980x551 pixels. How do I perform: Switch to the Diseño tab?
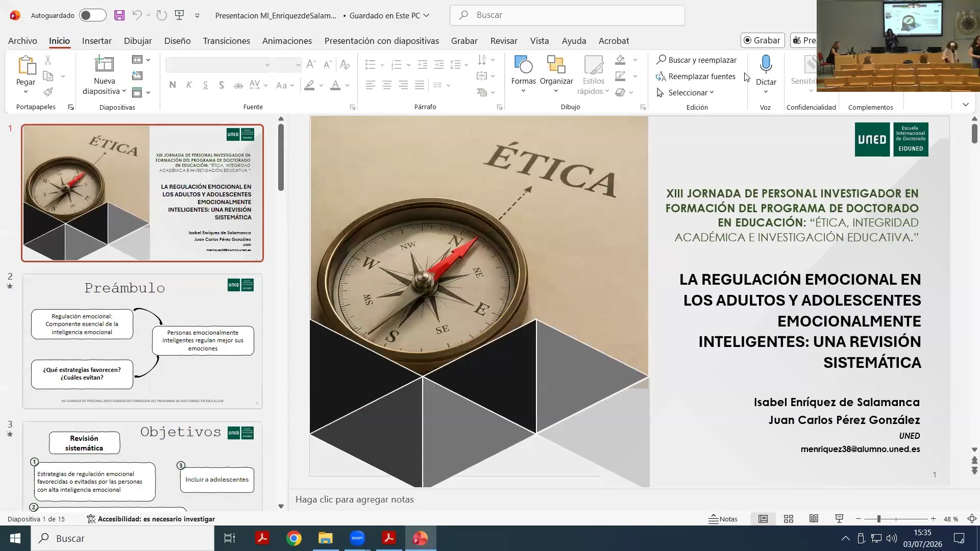click(x=177, y=41)
